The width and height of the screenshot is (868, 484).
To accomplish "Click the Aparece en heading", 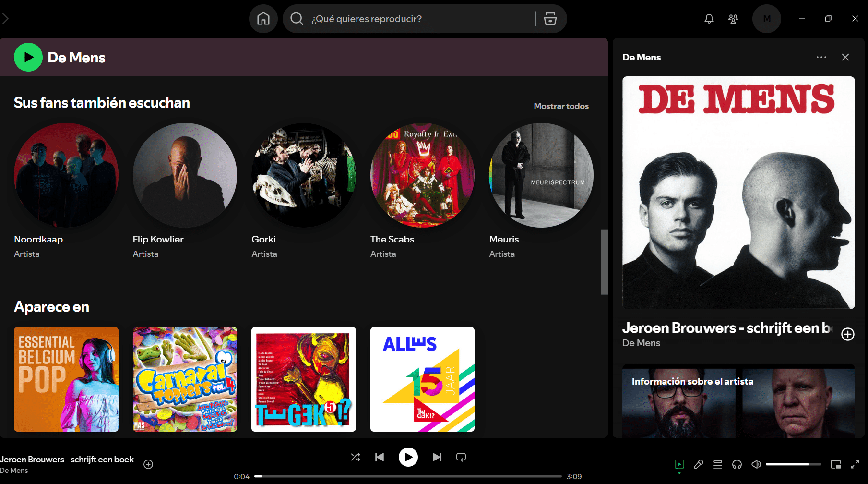I will coord(51,307).
